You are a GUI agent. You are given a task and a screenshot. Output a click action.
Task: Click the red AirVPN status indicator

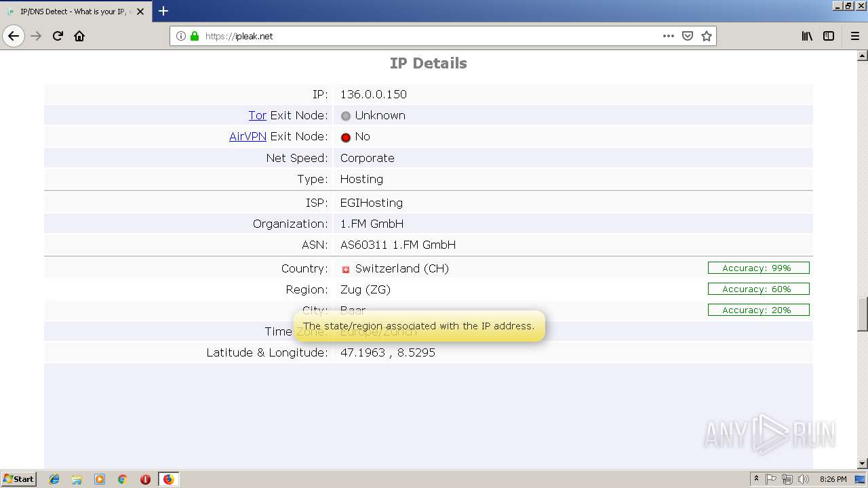coord(346,137)
